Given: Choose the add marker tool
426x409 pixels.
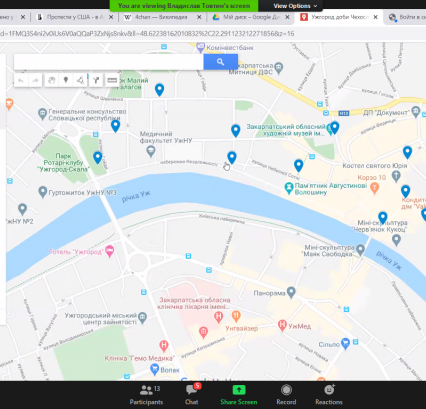Looking at the screenshot, I should click(x=66, y=80).
